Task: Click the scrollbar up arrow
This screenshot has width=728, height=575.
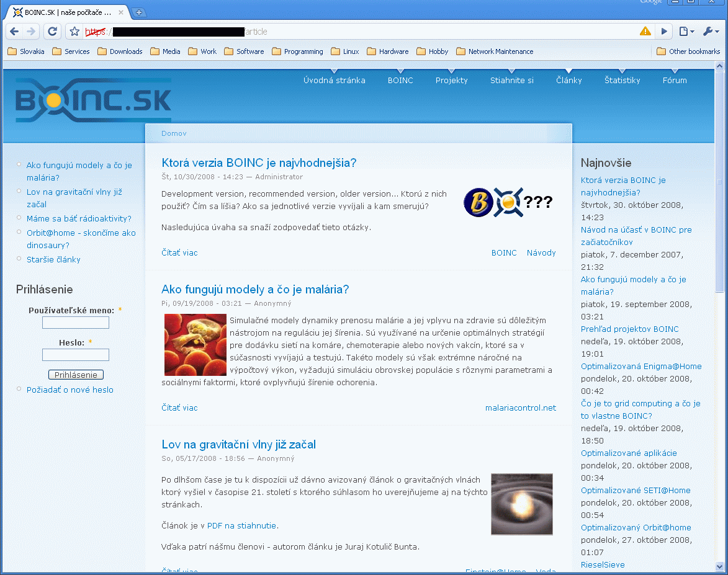Action: pos(720,66)
